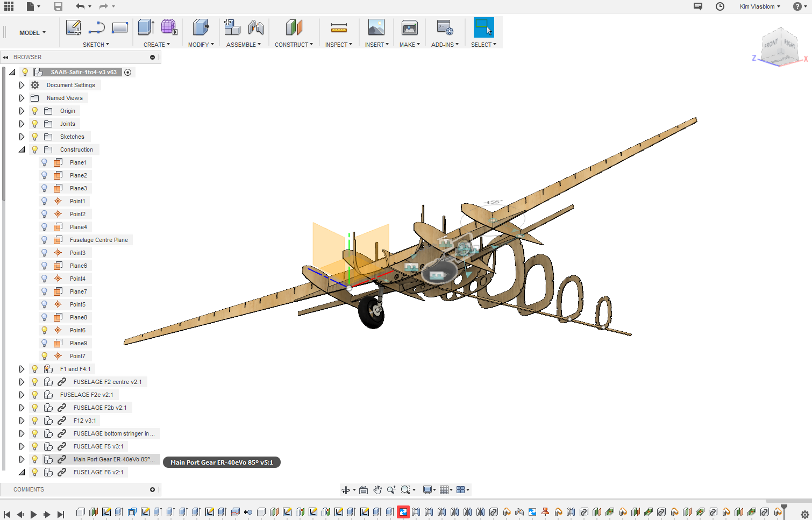The height and width of the screenshot is (520, 812).
Task: Select the Joint assemble icon
Action: [x=256, y=27]
